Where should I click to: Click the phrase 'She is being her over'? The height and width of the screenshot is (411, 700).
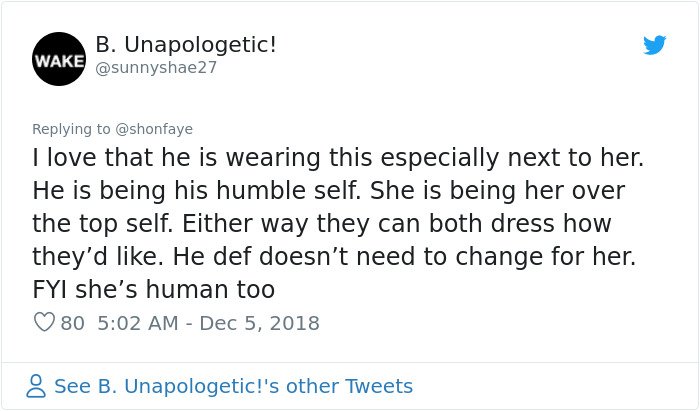coord(497,191)
